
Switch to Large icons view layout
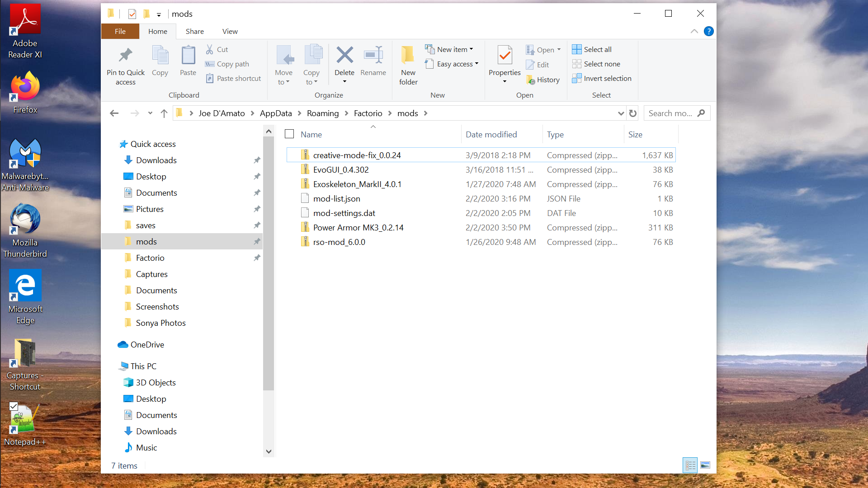click(705, 465)
